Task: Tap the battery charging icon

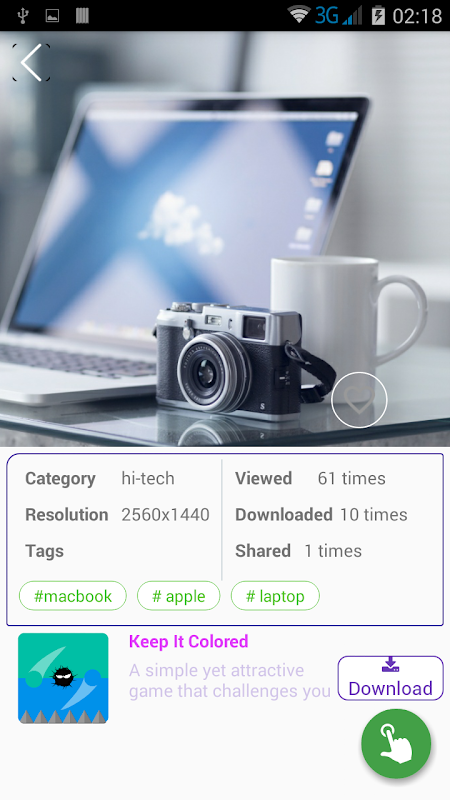Action: 378,16
